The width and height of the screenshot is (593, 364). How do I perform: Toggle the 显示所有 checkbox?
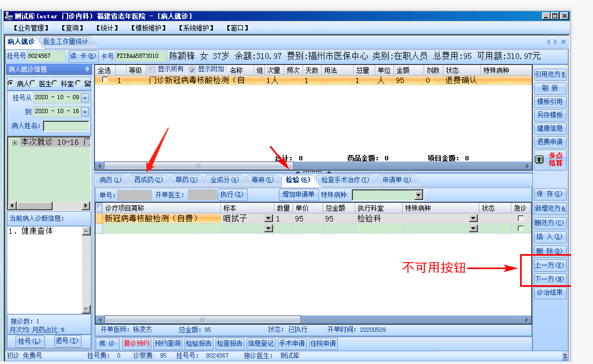point(152,70)
